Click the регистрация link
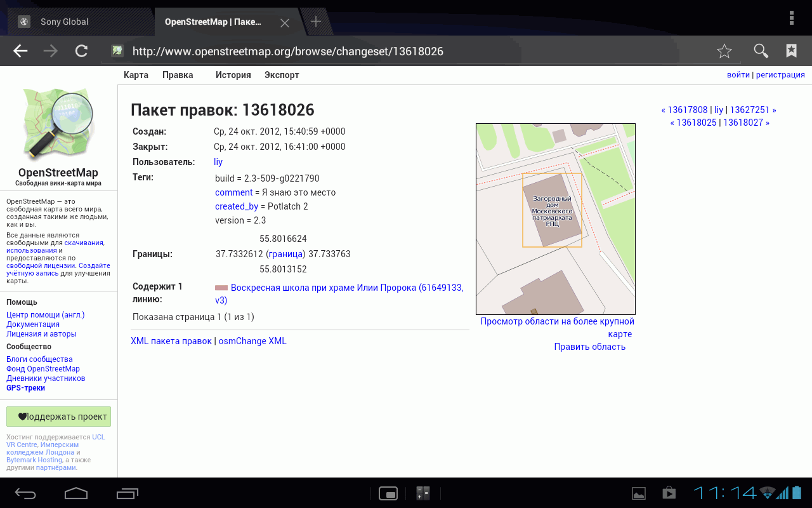 pyautogui.click(x=780, y=75)
